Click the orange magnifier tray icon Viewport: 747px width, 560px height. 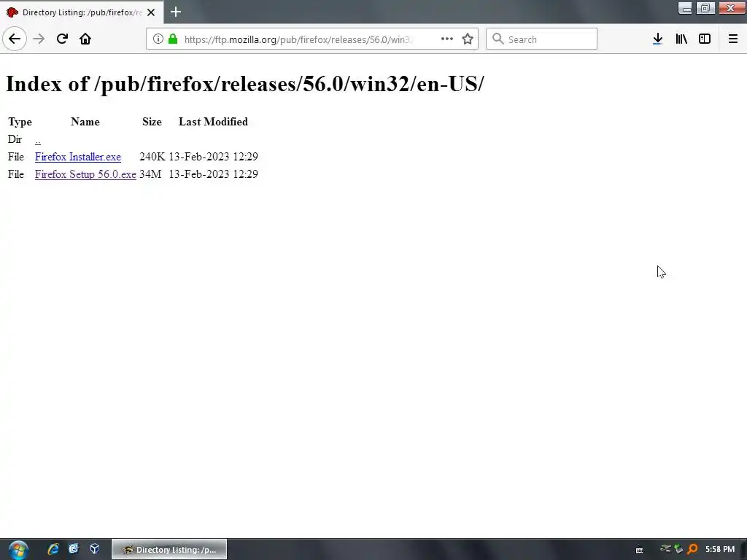[x=693, y=550]
